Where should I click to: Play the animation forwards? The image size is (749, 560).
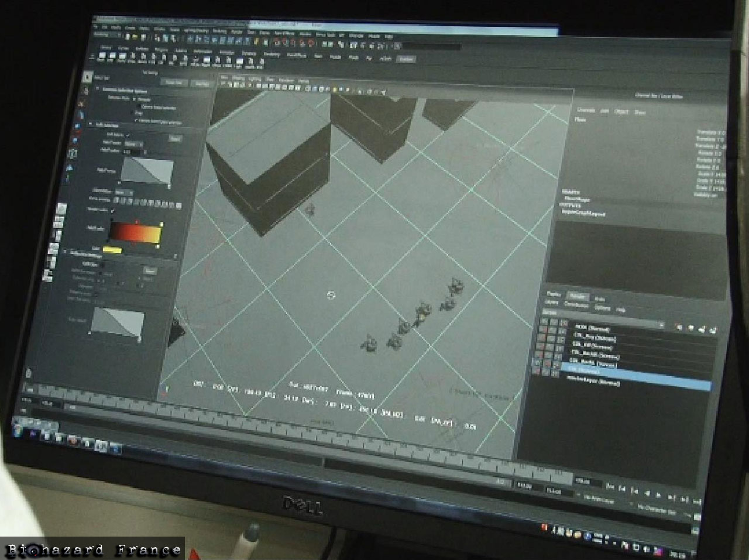[x=659, y=496]
